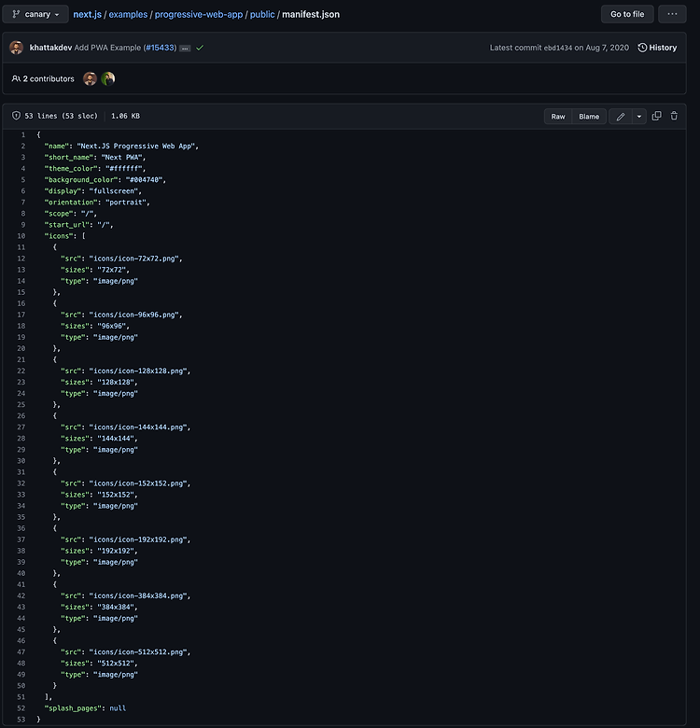This screenshot has height=728, width=700.
Task: Navigate to the next.js breadcrumb
Action: pos(88,14)
